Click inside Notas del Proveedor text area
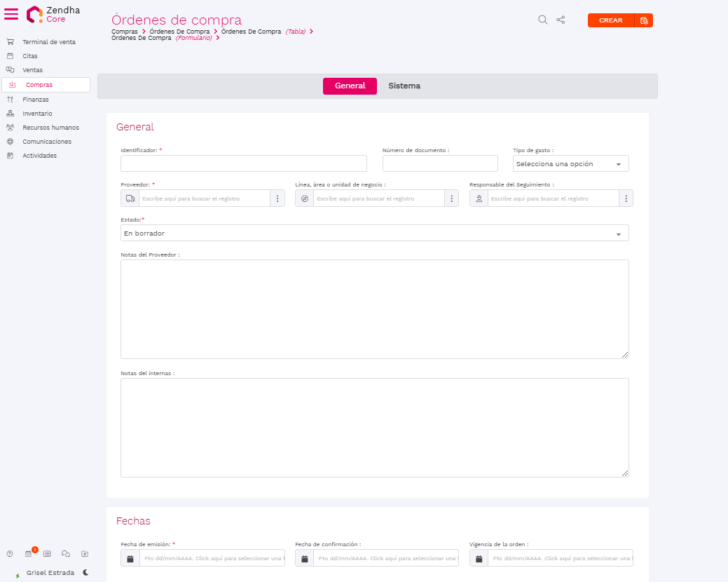 pyautogui.click(x=374, y=309)
